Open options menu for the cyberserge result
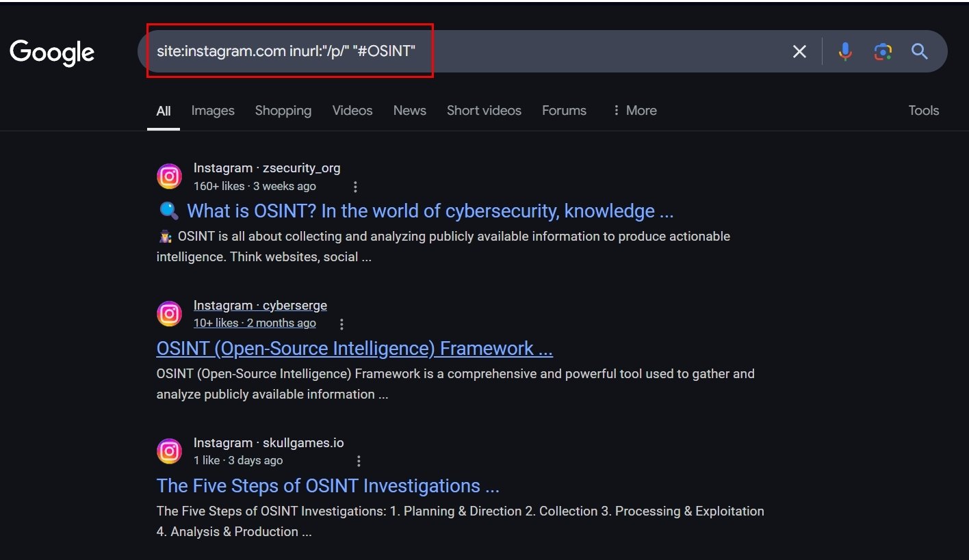Screen dimensions: 969x560 pyautogui.click(x=341, y=323)
